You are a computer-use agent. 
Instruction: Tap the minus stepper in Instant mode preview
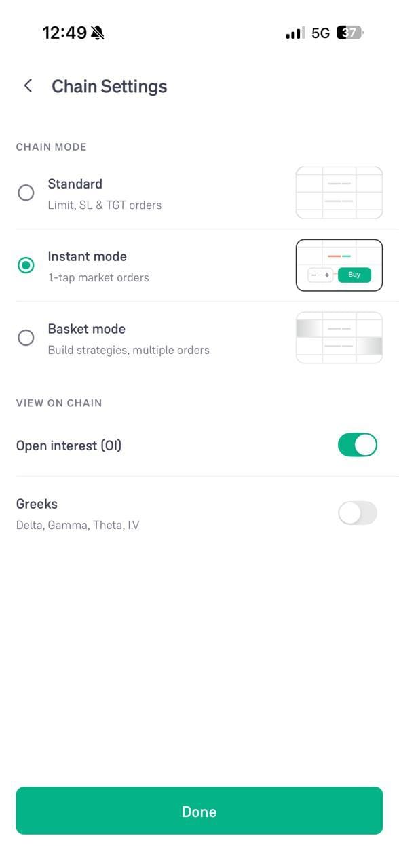tap(313, 275)
